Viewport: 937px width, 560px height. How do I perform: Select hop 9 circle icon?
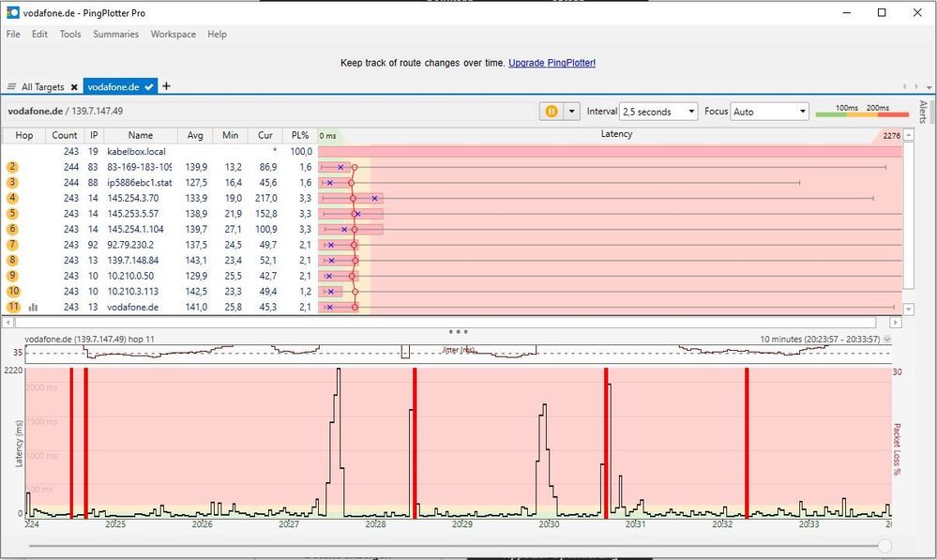[12, 276]
